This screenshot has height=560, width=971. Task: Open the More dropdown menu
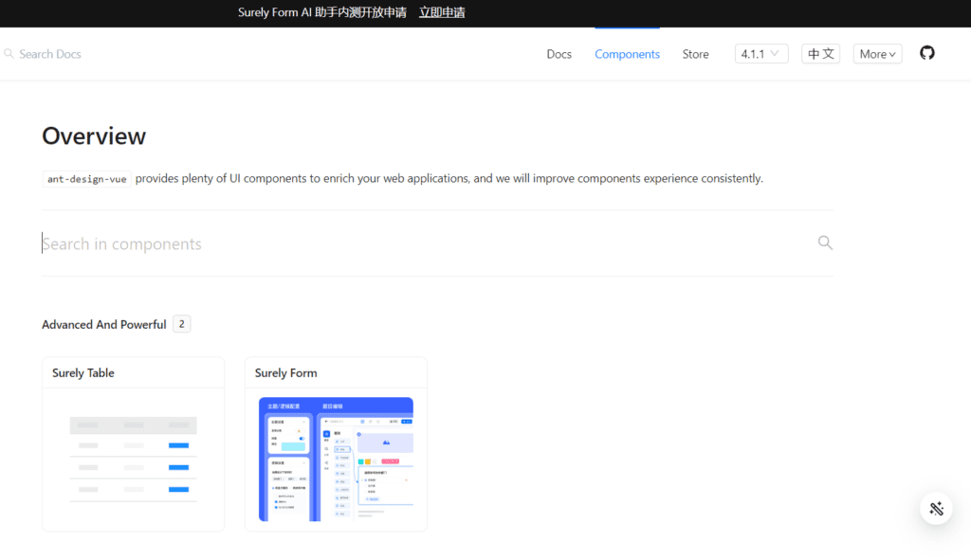[x=877, y=54]
